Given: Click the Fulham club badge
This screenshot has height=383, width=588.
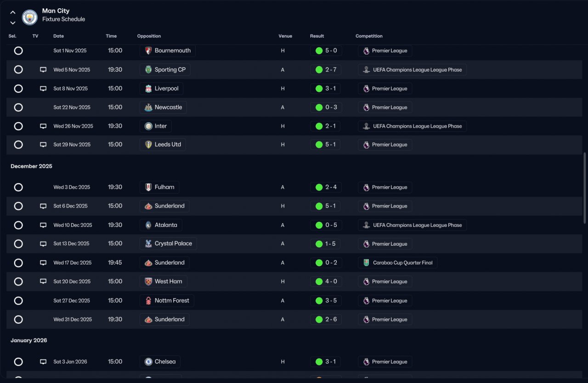Looking at the screenshot, I should (148, 187).
